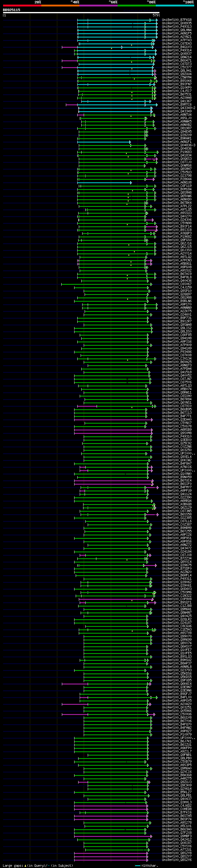This screenshot has height=868, width=197.
Task: Select the UniRef100_B6U471 label
Action: click(177, 61)
